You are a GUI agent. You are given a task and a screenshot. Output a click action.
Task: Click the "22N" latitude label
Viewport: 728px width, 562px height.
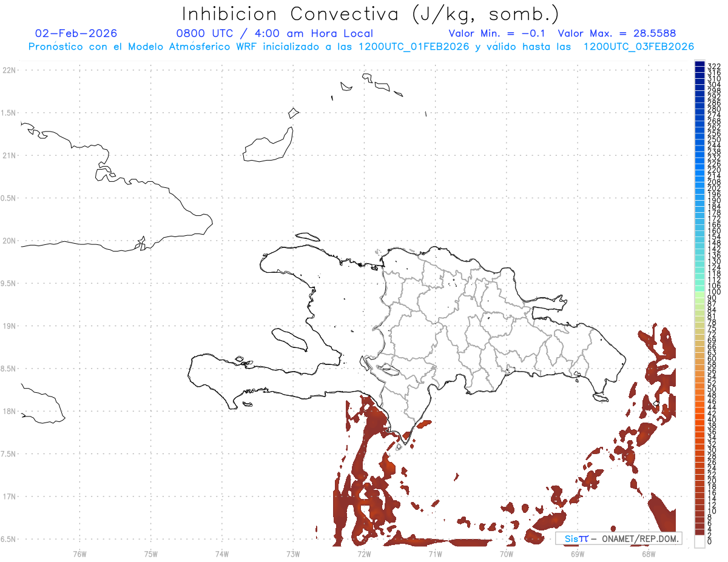10,70
